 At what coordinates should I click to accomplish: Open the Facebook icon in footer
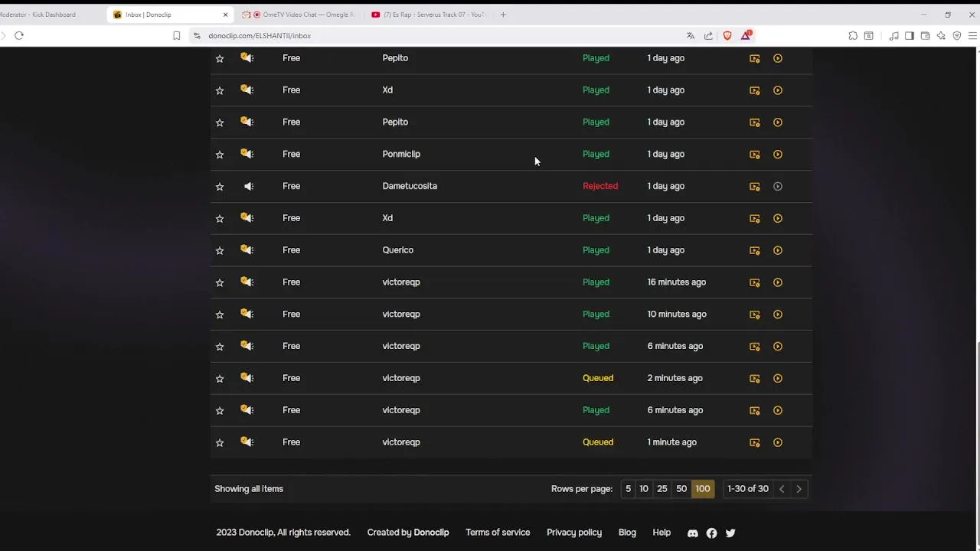point(711,533)
